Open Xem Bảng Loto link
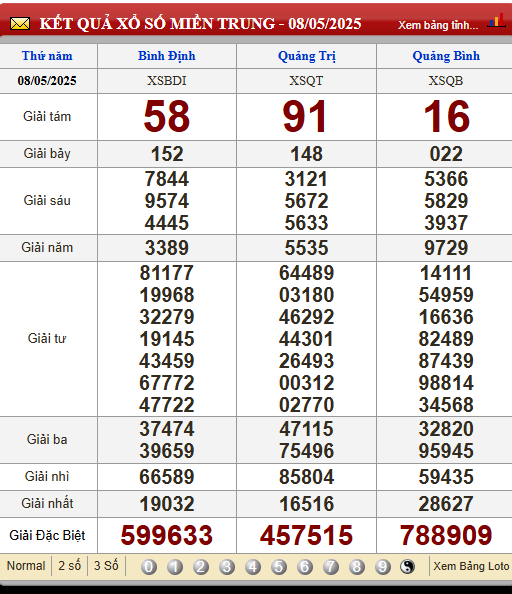512x594 pixels. 471,566
